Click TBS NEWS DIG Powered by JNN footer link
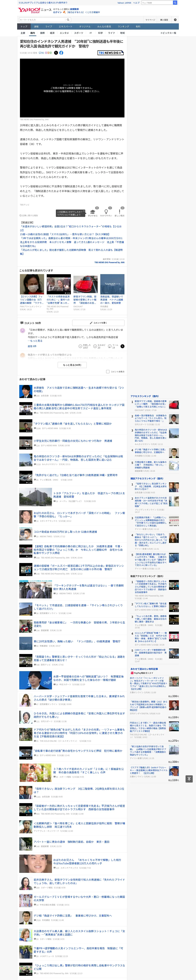196x980 pixels. 109,262
